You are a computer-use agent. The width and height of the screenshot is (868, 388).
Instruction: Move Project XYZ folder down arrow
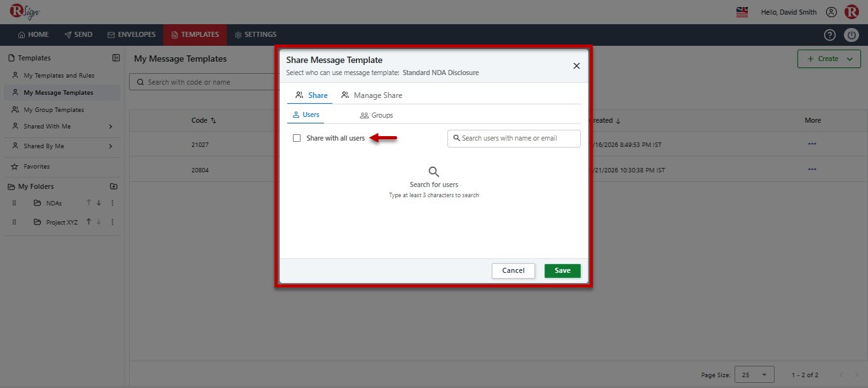tap(98, 222)
